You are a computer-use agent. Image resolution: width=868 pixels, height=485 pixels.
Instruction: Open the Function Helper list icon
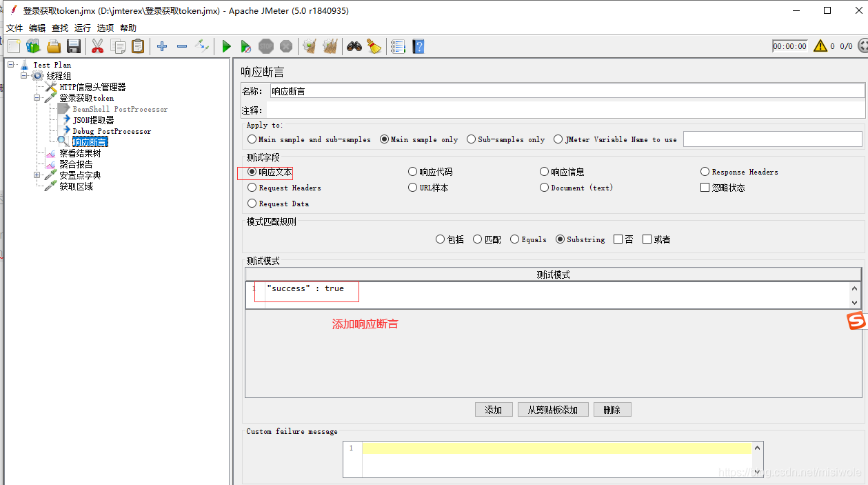(398, 46)
